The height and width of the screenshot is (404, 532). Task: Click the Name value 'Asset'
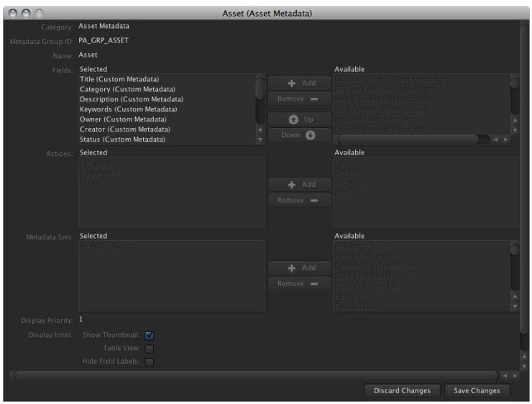click(x=88, y=55)
